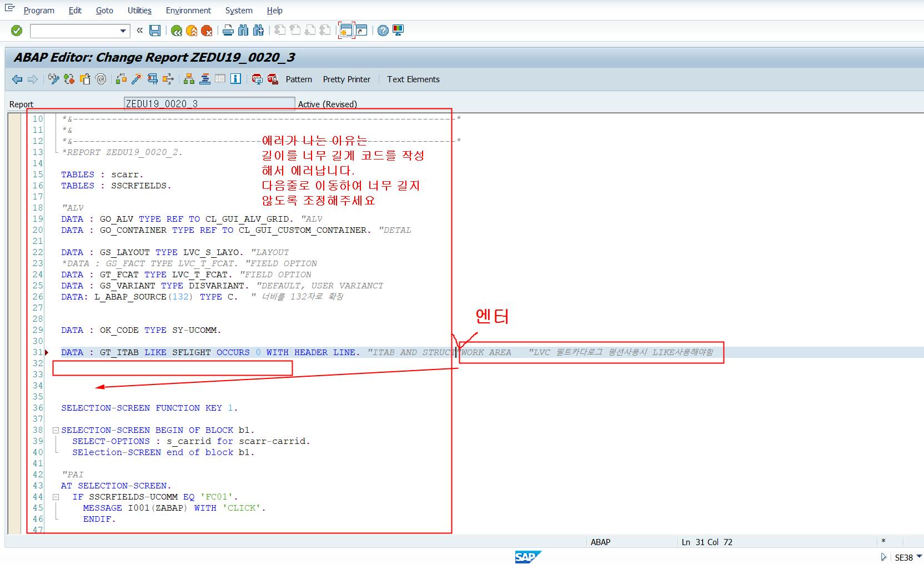Click the 'Ln 31 Col 72' status bar field
This screenshot has width=924, height=564.
point(707,542)
